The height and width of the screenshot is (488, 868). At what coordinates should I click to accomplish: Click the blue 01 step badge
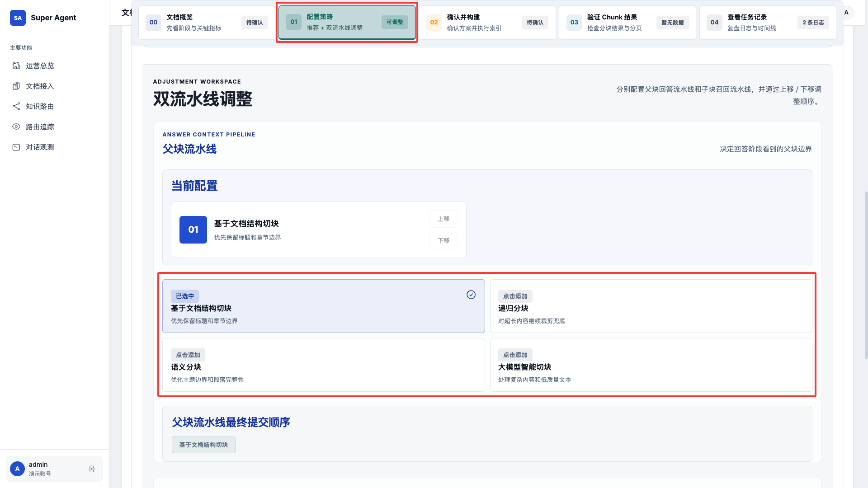pos(193,230)
